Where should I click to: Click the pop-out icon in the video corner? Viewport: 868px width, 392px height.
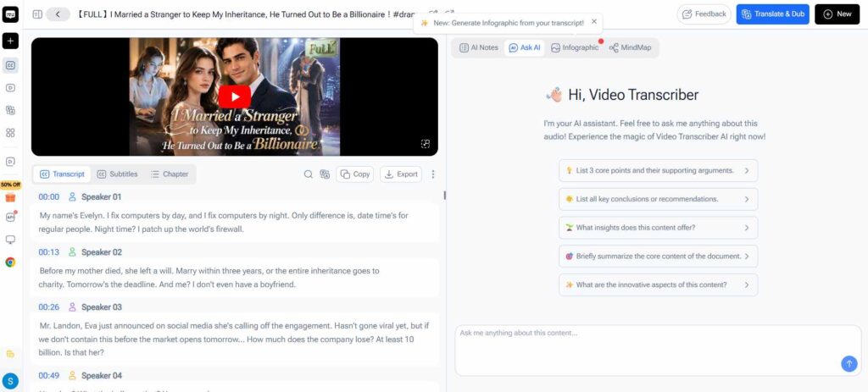coord(426,144)
